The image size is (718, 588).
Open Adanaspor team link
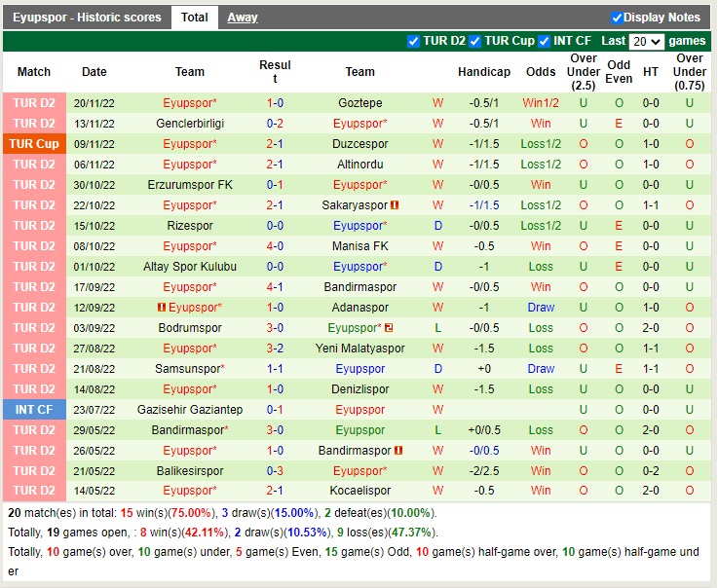tap(359, 308)
